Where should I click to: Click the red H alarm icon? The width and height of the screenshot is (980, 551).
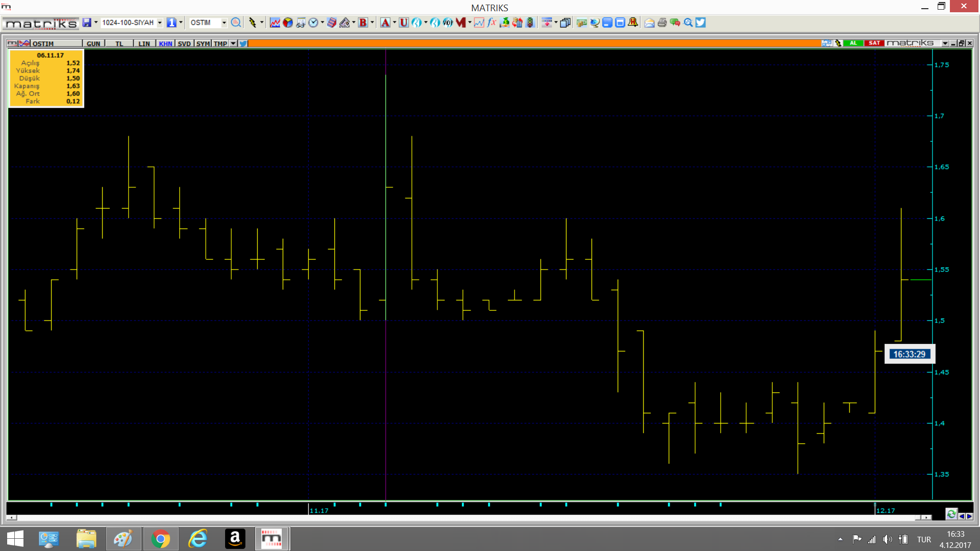click(x=633, y=22)
